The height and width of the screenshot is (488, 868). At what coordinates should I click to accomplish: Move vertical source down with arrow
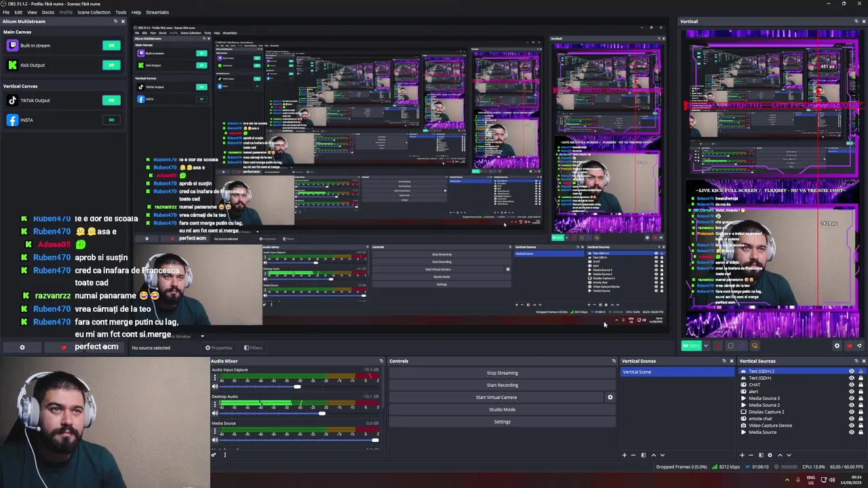pyautogui.click(x=789, y=455)
